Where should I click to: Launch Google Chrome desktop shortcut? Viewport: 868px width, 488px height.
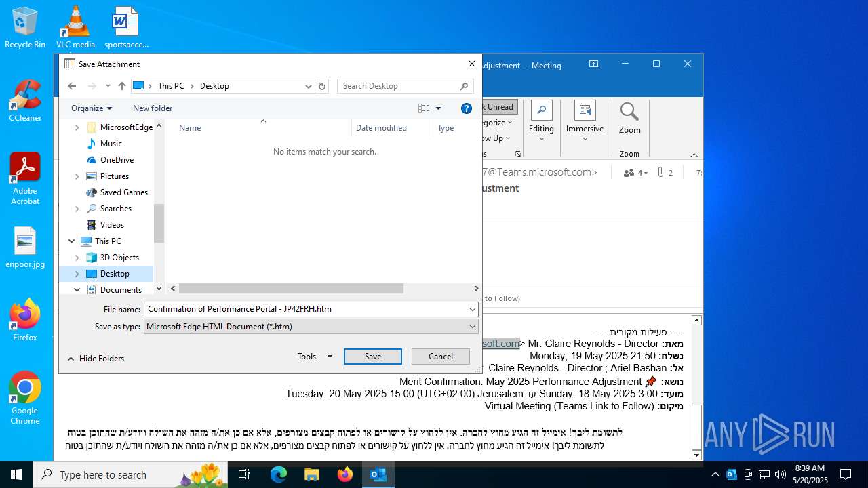click(x=25, y=399)
